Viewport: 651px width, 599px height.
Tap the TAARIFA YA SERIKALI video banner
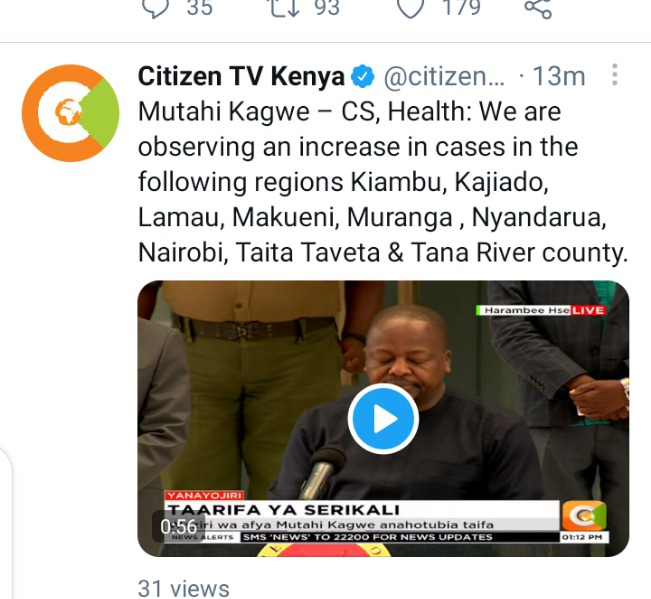coord(284,509)
